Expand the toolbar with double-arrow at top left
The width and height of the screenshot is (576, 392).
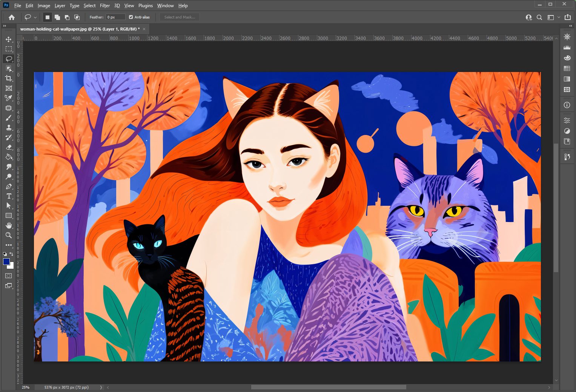tap(5, 26)
